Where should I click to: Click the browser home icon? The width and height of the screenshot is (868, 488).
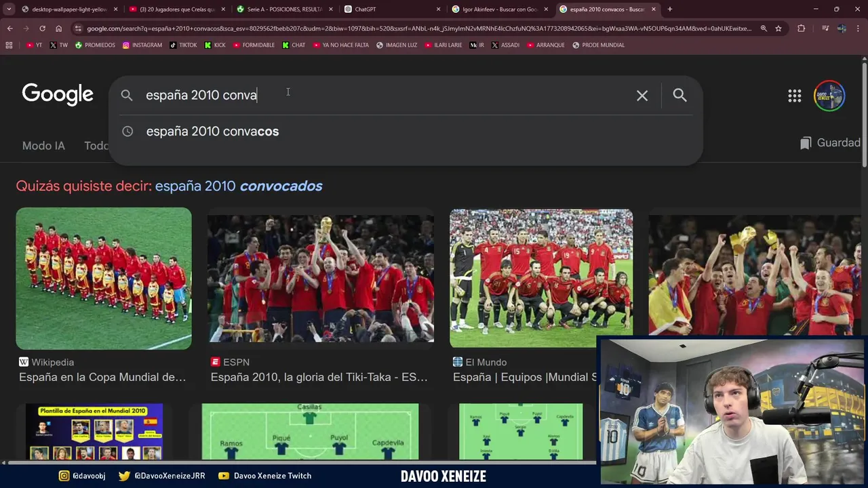click(x=58, y=28)
